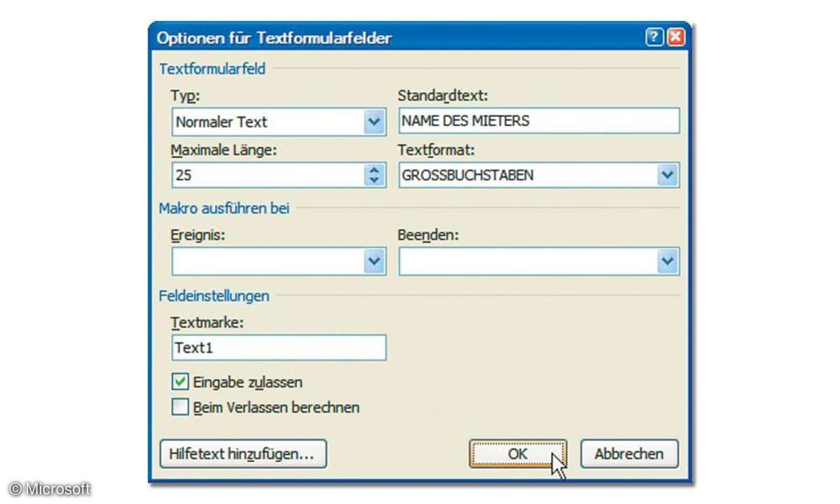Screen dimensions: 840x504
Task: Click the Textmarke field containing Text1
Action: [x=279, y=347]
